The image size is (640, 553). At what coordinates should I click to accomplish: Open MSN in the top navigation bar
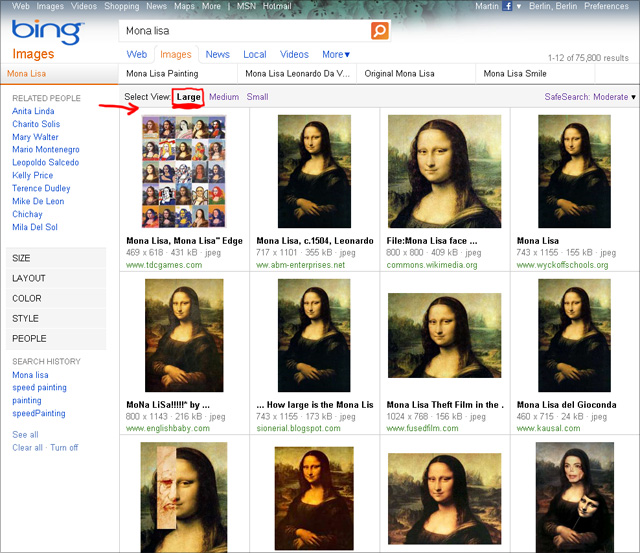pyautogui.click(x=246, y=6)
